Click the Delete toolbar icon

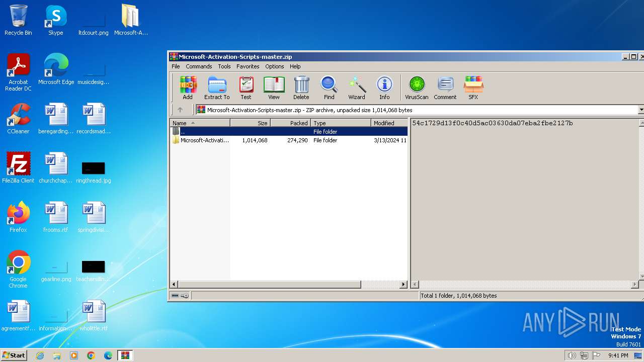pos(301,87)
